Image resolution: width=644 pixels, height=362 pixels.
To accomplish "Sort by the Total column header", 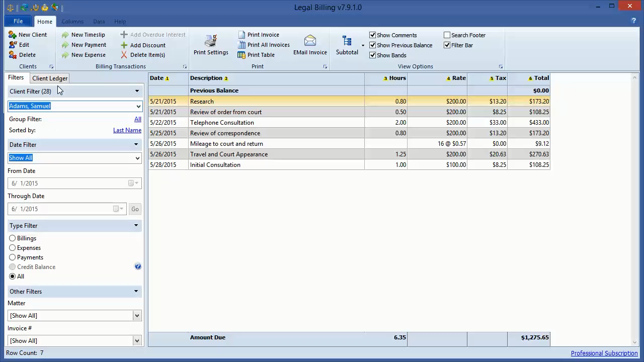I will pyautogui.click(x=529, y=78).
